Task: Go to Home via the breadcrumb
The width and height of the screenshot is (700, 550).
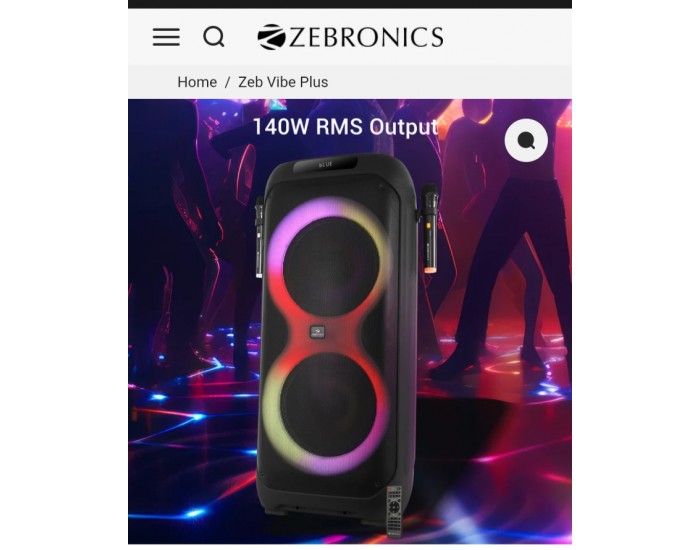Action: (x=197, y=82)
